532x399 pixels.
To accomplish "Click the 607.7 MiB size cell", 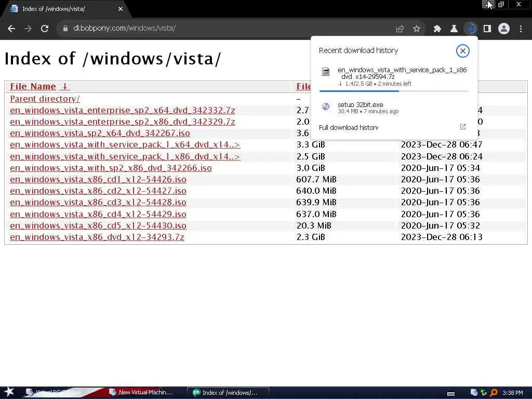I will (316, 179).
